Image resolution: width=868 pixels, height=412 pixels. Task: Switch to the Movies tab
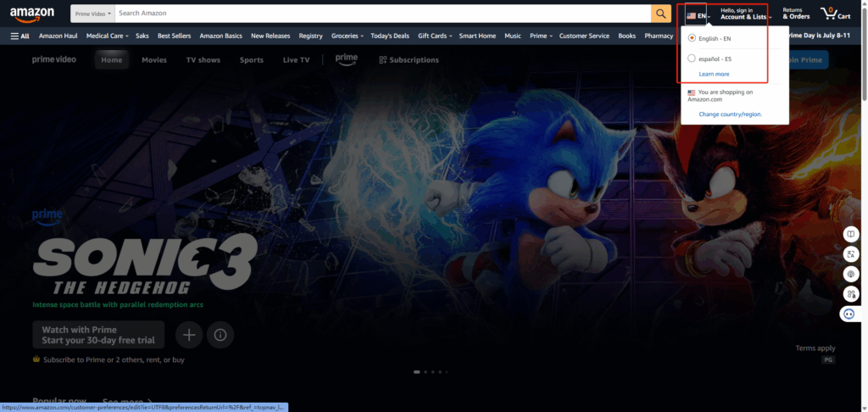(154, 60)
